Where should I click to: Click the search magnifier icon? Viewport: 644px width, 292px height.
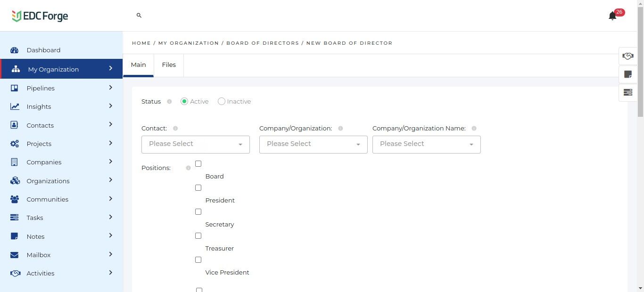click(139, 16)
